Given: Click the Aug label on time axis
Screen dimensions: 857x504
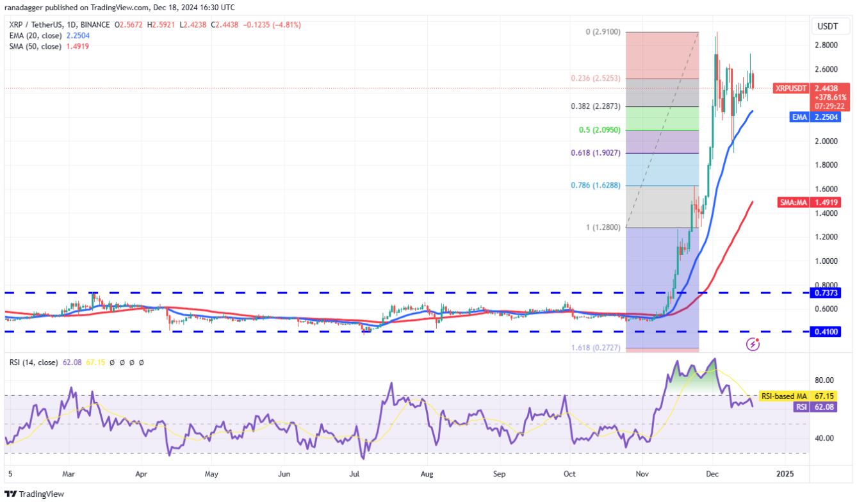Looking at the screenshot, I should (427, 475).
